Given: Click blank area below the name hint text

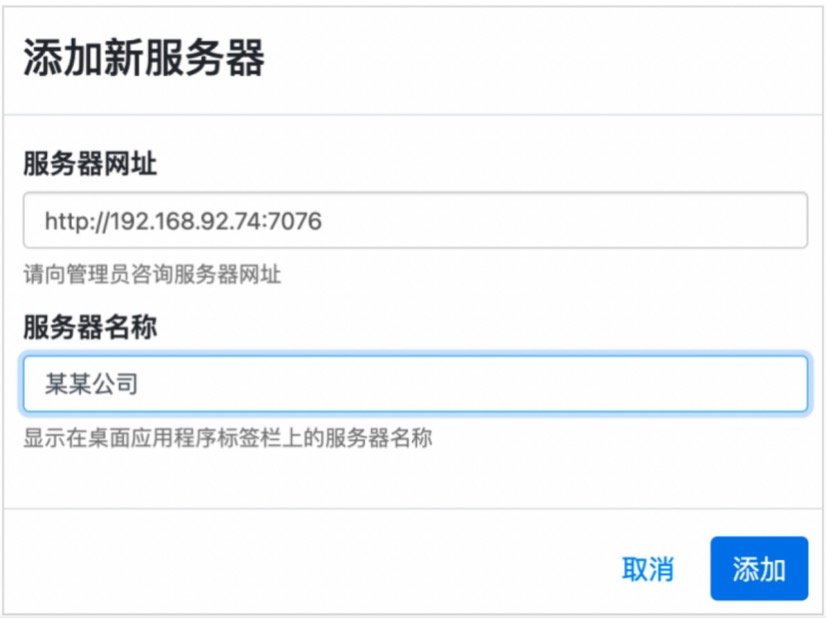Looking at the screenshot, I should point(412,480).
